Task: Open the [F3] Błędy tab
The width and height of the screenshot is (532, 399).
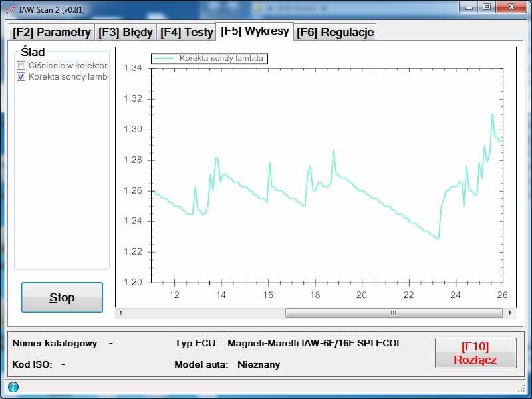Action: point(126,32)
